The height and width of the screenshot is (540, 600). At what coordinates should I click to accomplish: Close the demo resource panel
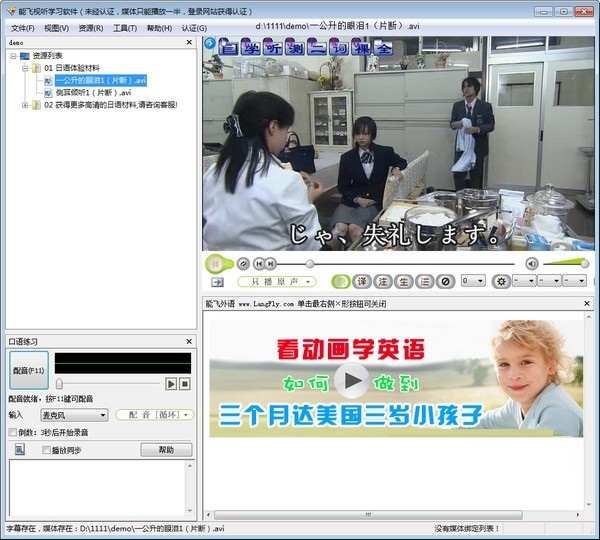(x=189, y=42)
